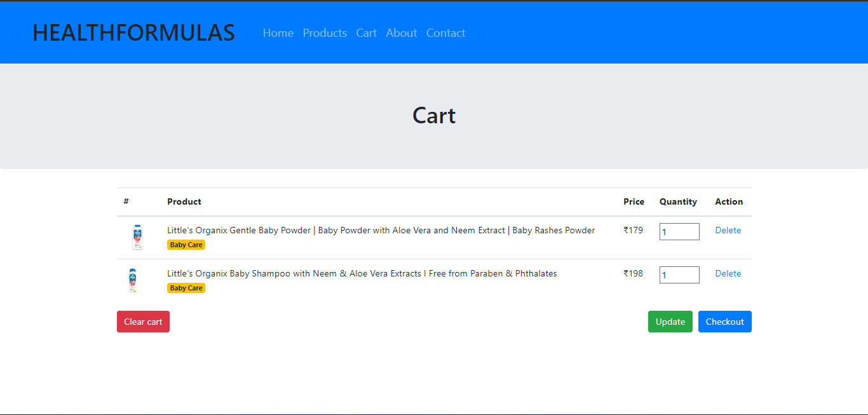Image resolution: width=868 pixels, height=415 pixels.
Task: Navigate to the Cart tab
Action: pos(366,33)
